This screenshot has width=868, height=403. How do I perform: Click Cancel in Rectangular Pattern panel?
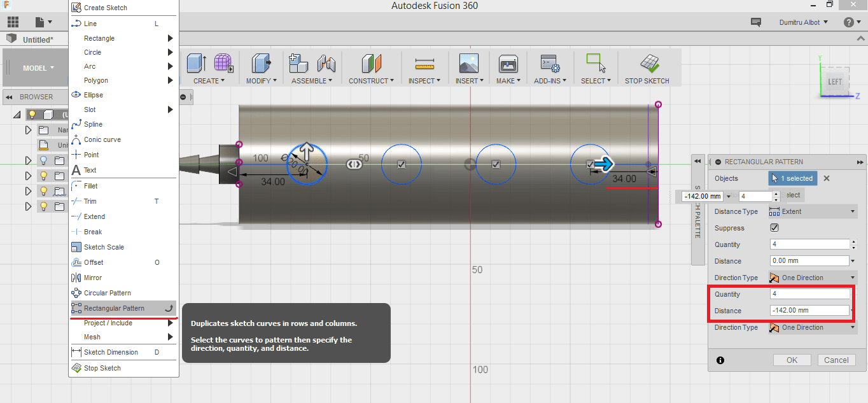[836, 360]
